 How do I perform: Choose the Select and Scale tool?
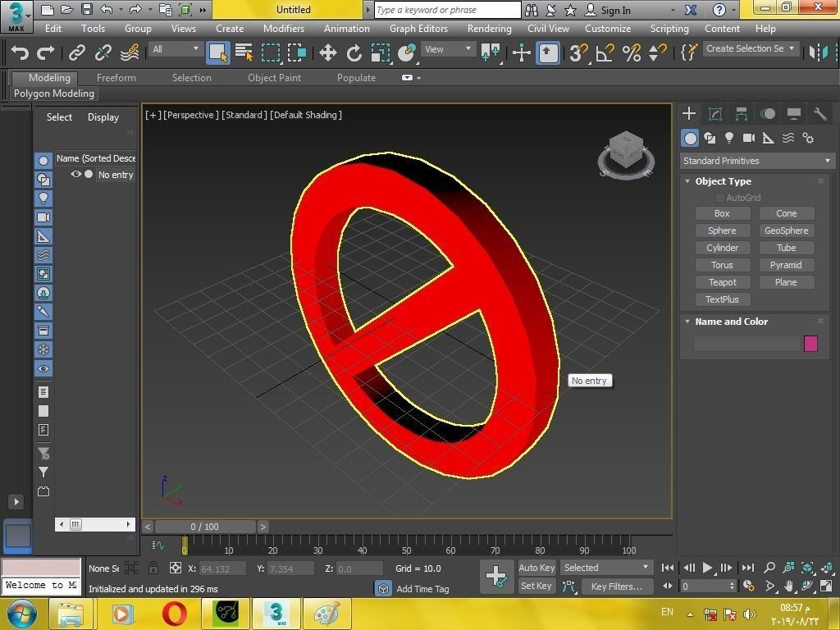(380, 53)
